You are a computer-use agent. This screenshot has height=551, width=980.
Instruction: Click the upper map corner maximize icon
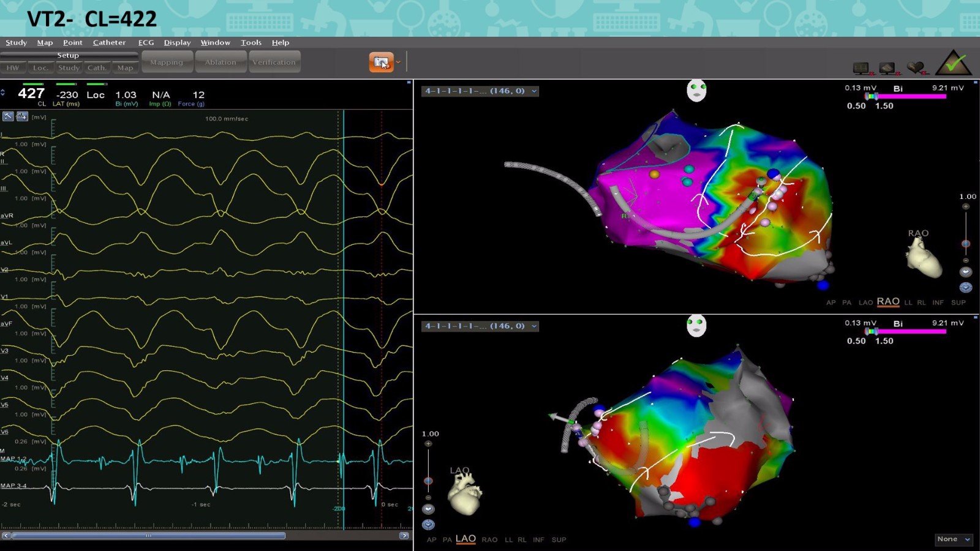point(976,82)
